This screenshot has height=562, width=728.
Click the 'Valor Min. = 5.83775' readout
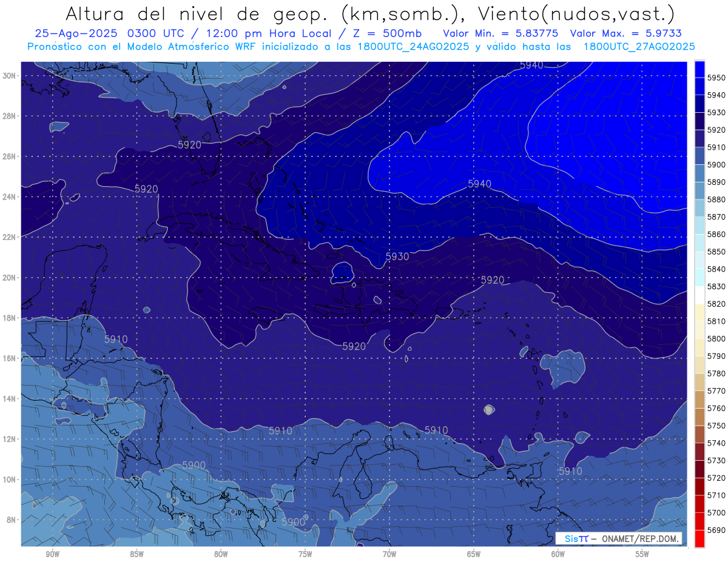point(502,33)
